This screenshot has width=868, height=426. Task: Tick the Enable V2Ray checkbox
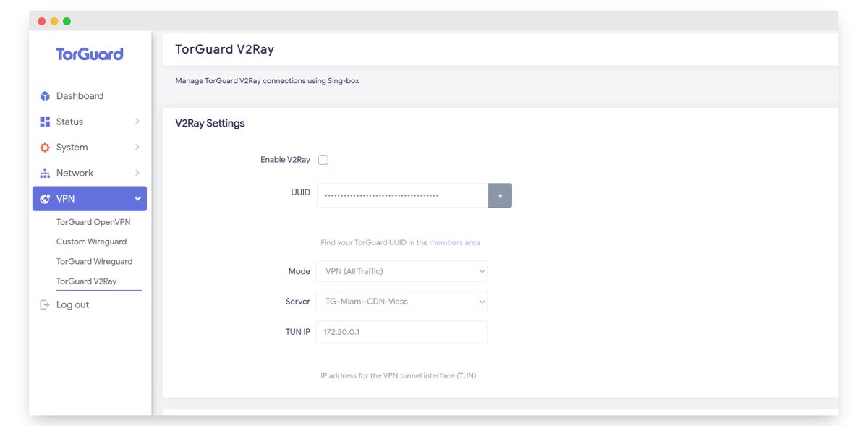(x=323, y=160)
